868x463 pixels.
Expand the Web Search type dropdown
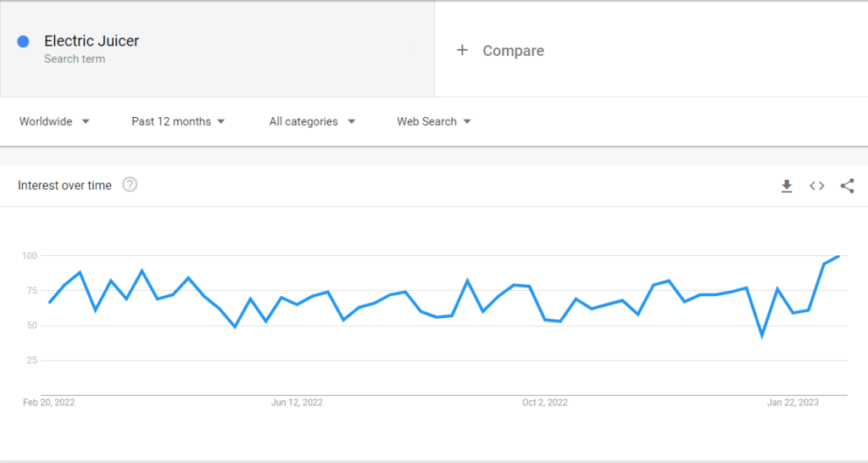434,121
